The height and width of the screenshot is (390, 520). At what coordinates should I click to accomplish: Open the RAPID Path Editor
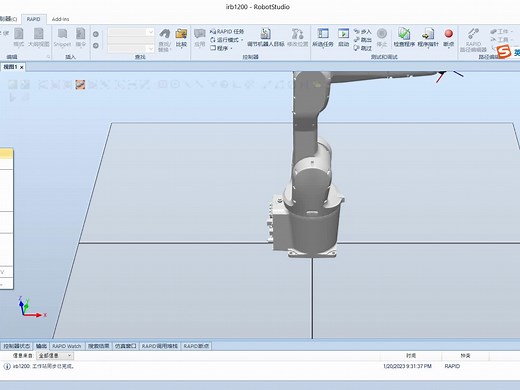473,40
